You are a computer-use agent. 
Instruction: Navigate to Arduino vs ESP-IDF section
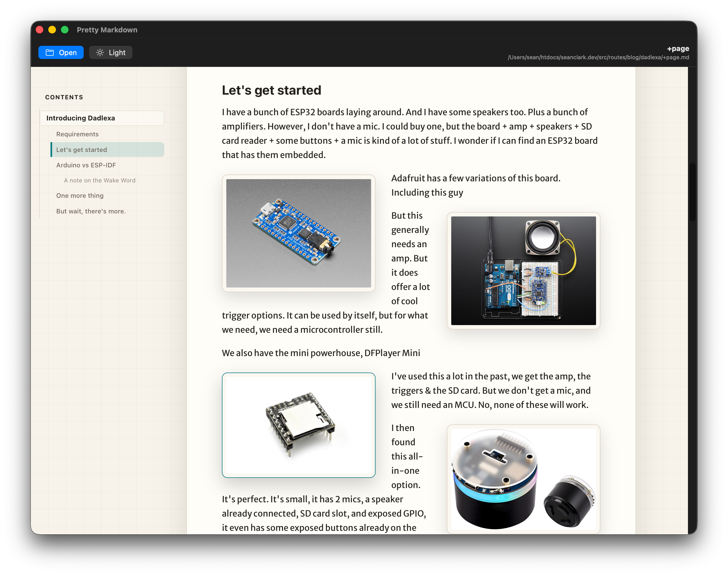point(86,165)
